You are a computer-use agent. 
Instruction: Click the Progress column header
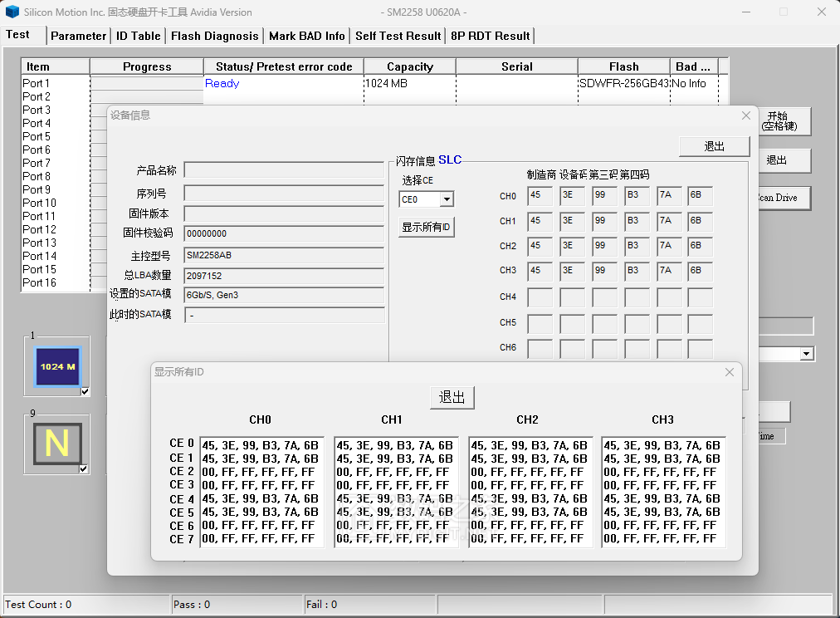tap(147, 66)
